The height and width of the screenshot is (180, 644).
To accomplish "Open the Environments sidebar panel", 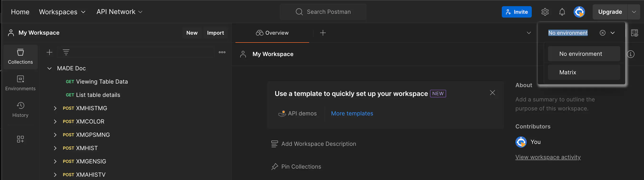I will click(20, 83).
